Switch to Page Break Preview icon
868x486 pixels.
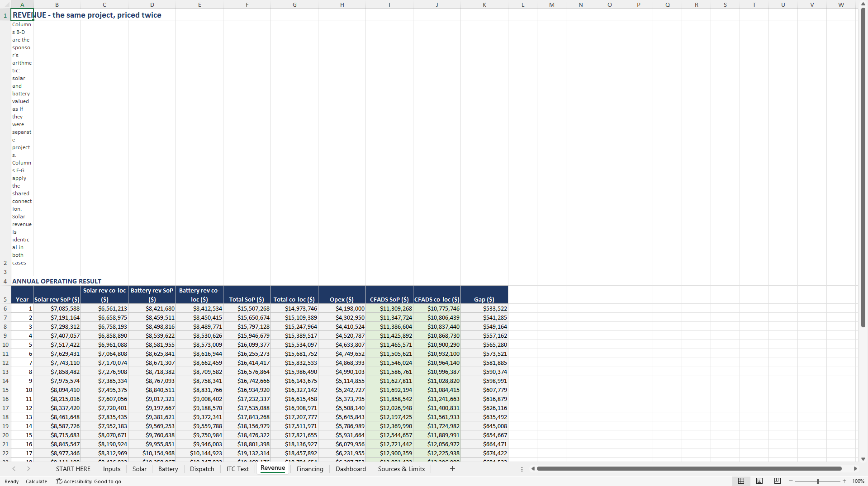[x=778, y=481]
